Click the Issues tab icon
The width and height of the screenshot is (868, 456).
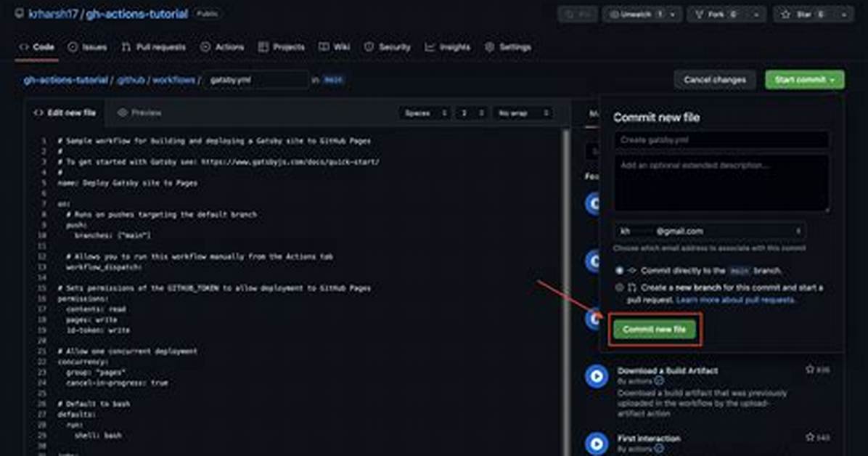[x=73, y=47]
